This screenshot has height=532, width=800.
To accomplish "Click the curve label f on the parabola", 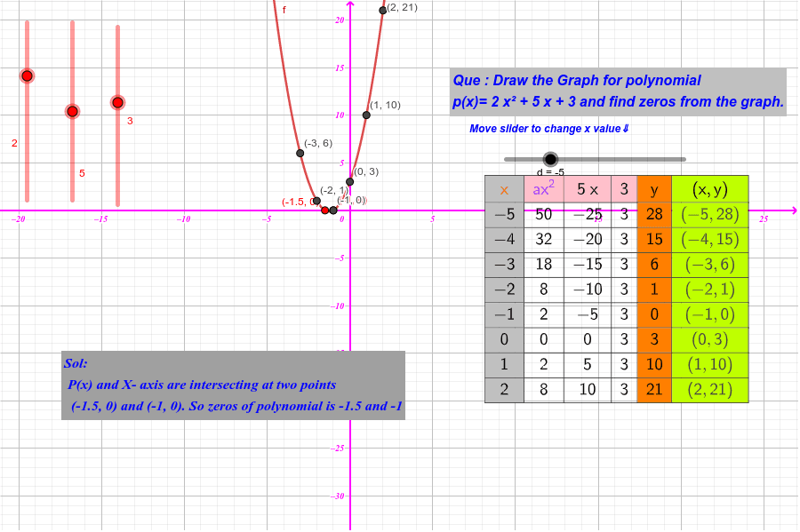I will tap(285, 11).
